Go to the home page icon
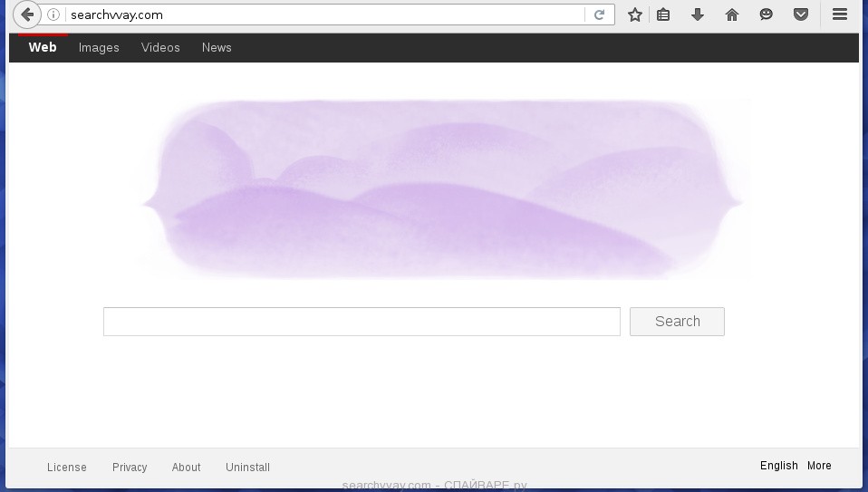 coord(732,14)
